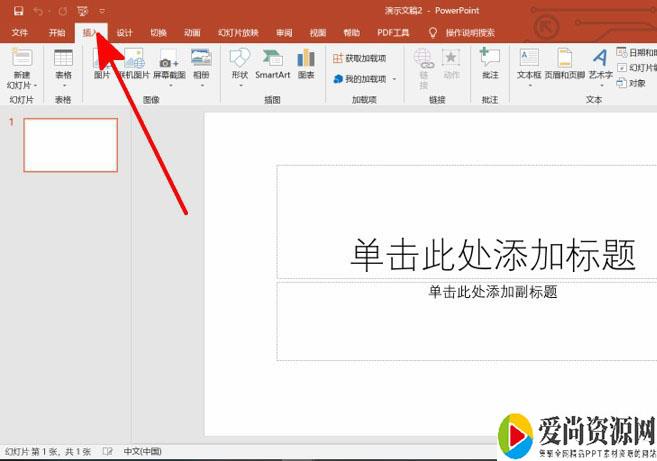This screenshot has height=461, width=657.
Task: Click the title placeholder 单击此处添加标题
Action: [x=492, y=255]
